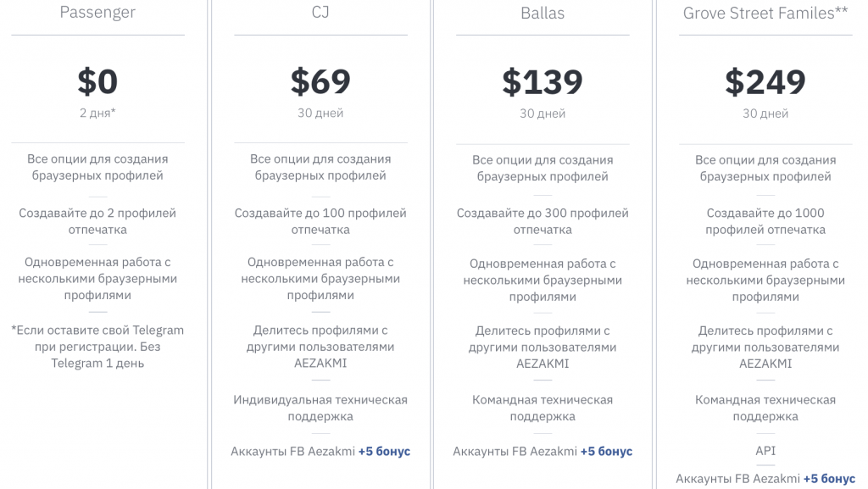Select the Passenger plan heading

pyautogui.click(x=97, y=12)
